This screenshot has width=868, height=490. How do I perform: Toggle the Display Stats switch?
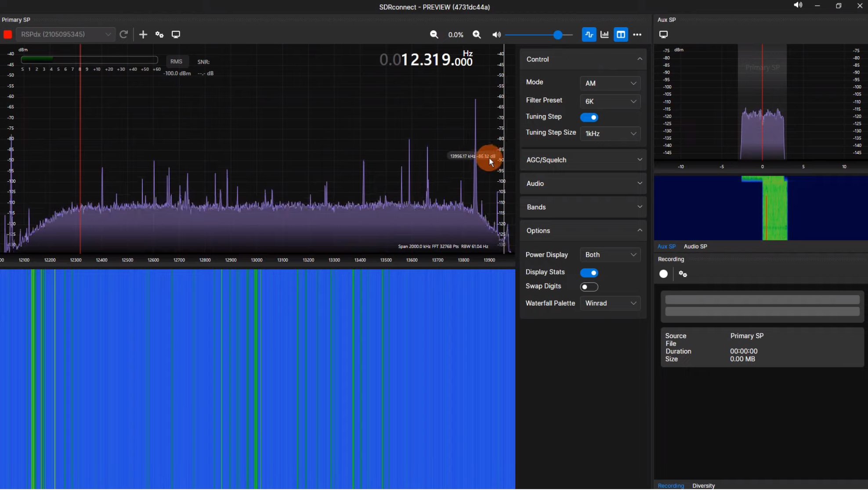589,273
